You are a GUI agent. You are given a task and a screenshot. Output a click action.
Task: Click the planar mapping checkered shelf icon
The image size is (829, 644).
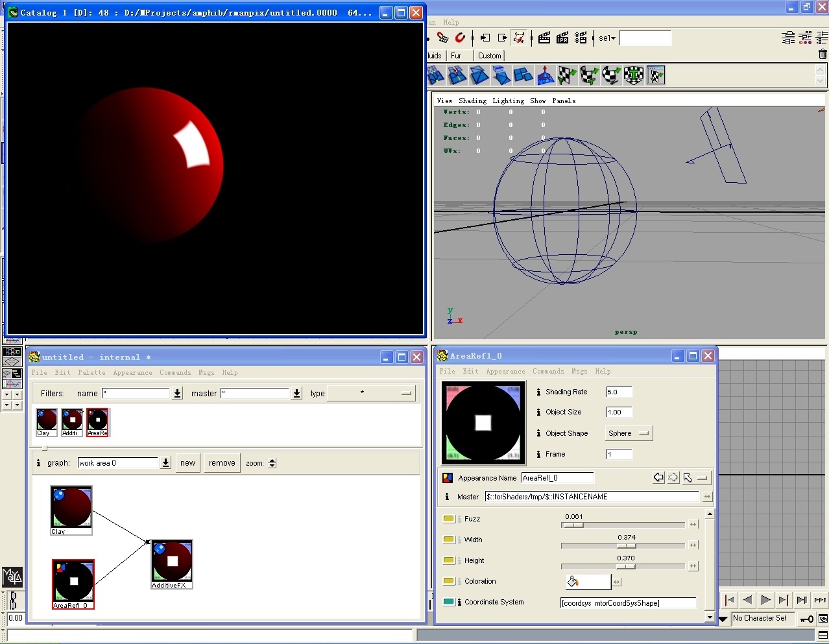pos(567,75)
